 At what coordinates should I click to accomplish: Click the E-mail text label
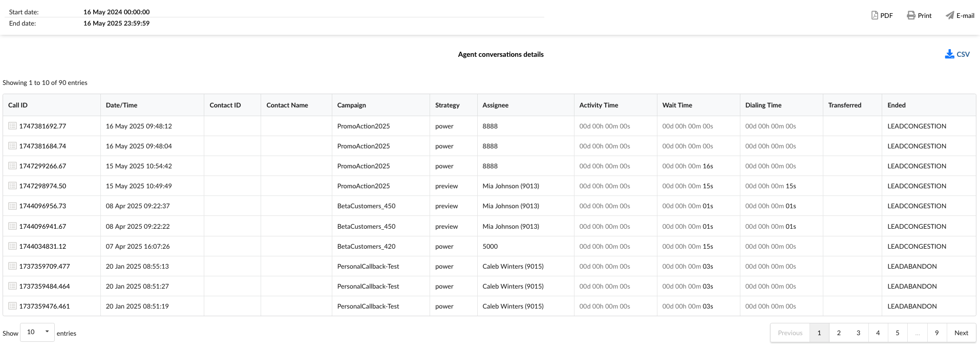click(965, 16)
